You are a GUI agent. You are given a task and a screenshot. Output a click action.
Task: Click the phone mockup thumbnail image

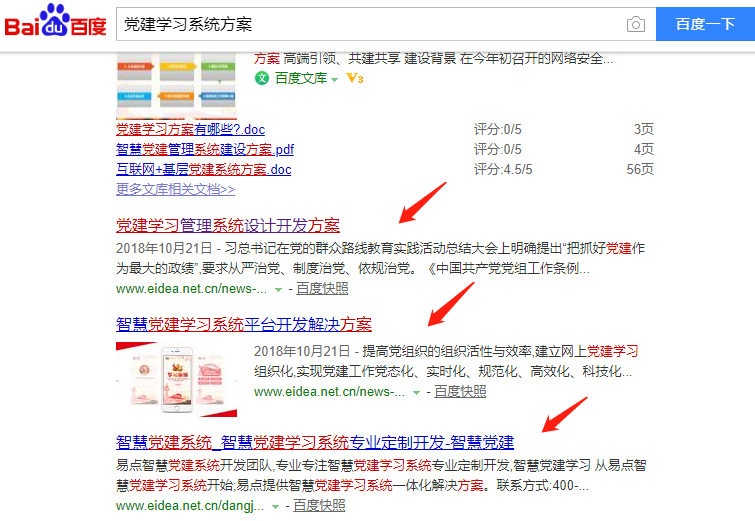pos(176,379)
